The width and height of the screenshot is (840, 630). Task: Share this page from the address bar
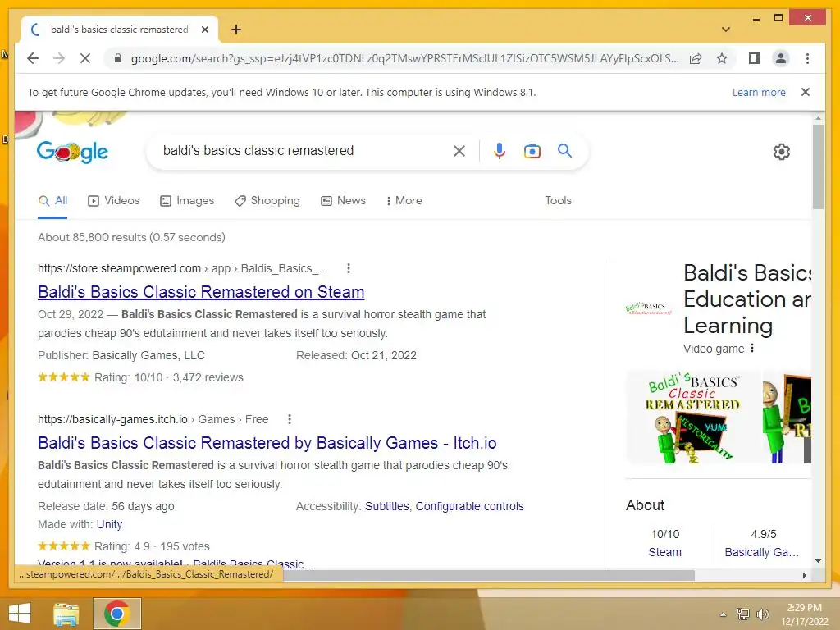coord(696,58)
